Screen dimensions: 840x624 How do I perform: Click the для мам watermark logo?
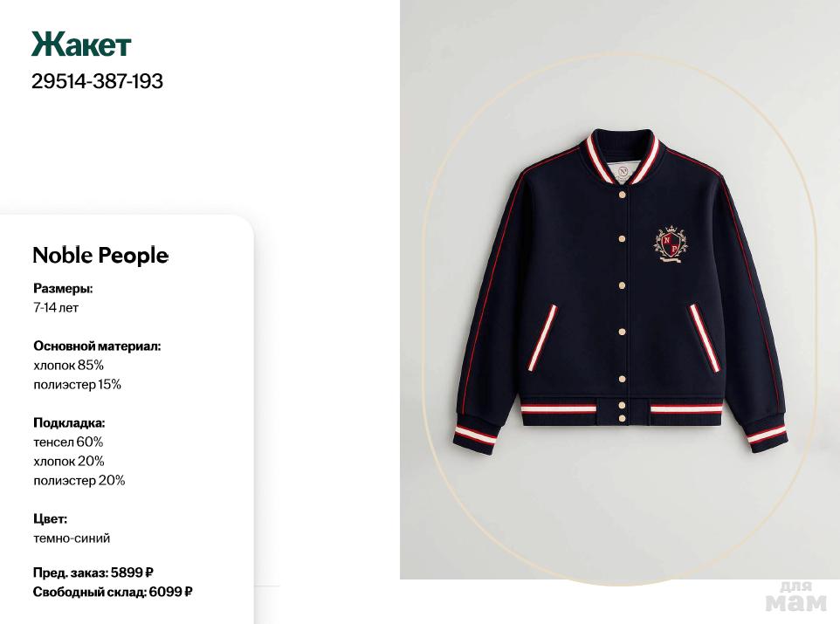click(x=795, y=596)
